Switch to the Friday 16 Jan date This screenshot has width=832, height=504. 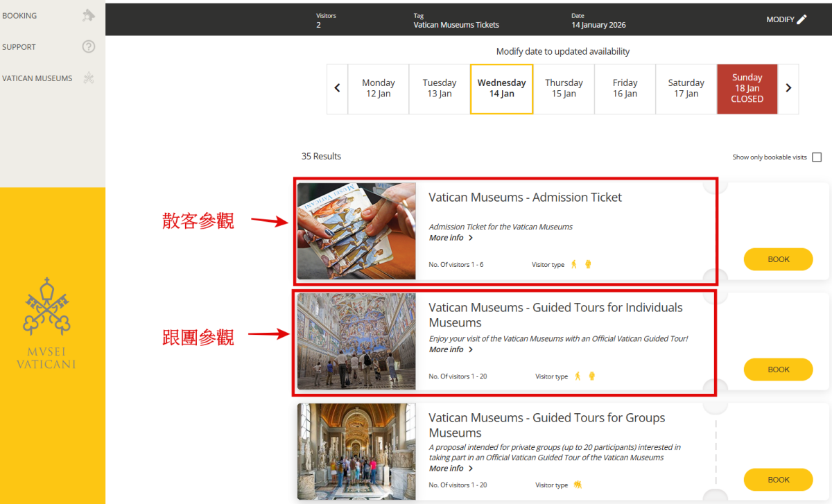[625, 89]
